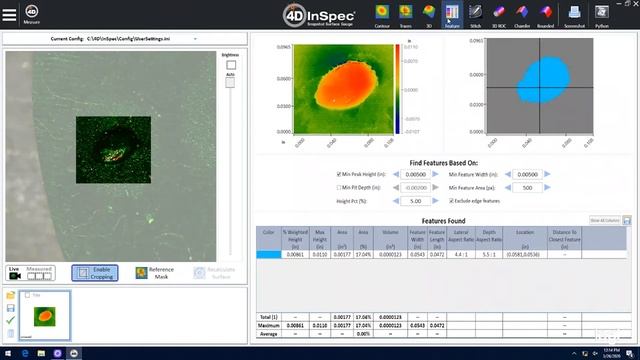The height and width of the screenshot is (360, 640).
Task: Switch to Measured view mode
Action: 39,273
